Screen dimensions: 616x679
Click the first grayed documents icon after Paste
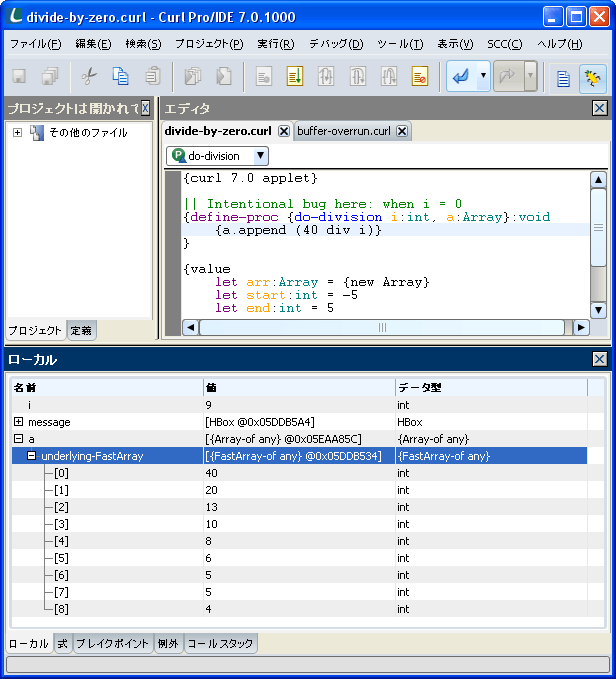tap(193, 77)
